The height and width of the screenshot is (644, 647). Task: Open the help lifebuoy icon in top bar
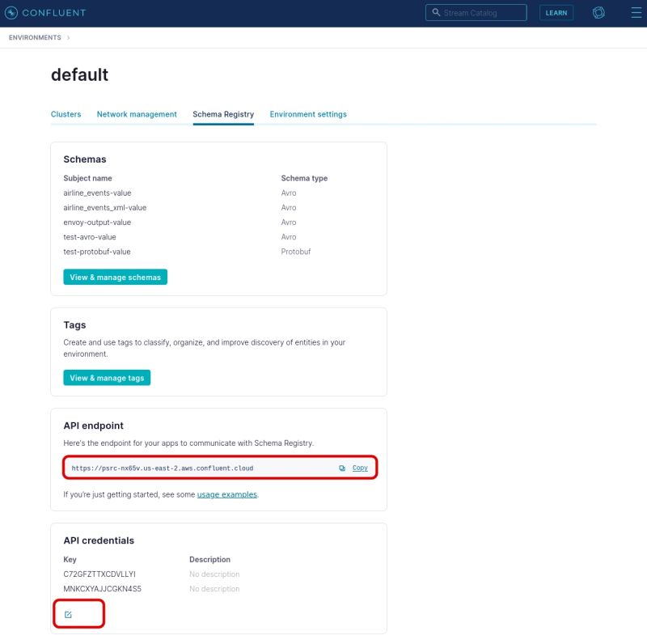598,12
